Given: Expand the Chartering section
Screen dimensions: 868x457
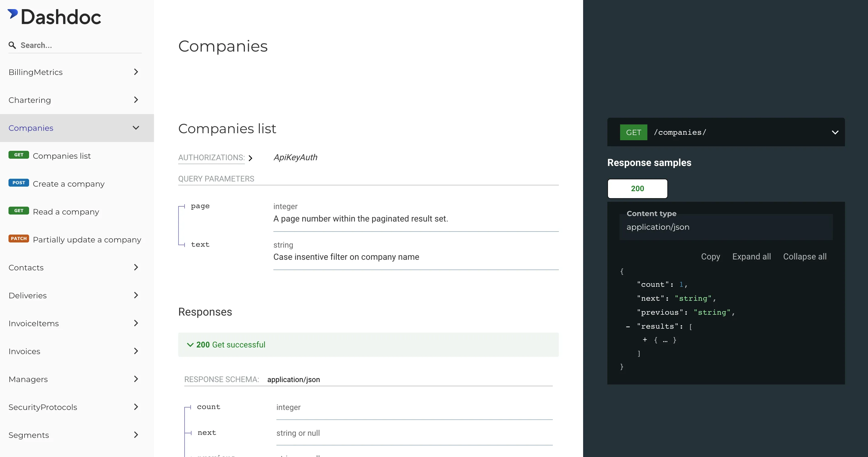Looking at the screenshot, I should coord(136,100).
